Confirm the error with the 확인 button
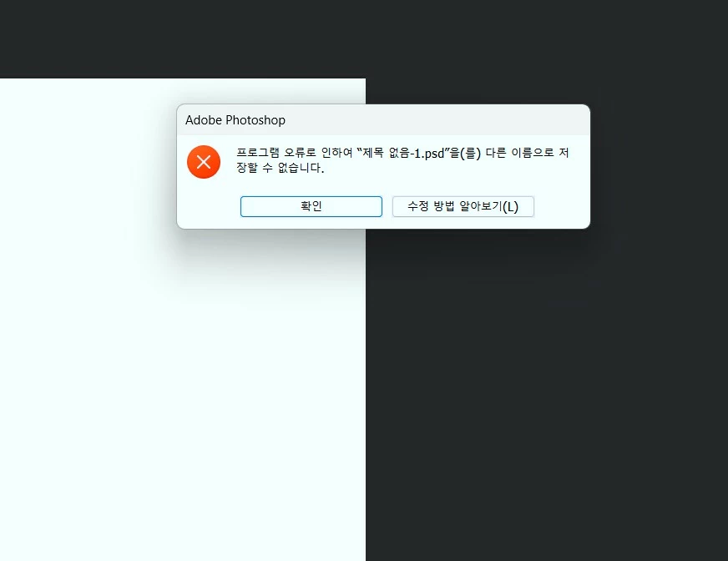The width and height of the screenshot is (728, 561). pyautogui.click(x=311, y=206)
